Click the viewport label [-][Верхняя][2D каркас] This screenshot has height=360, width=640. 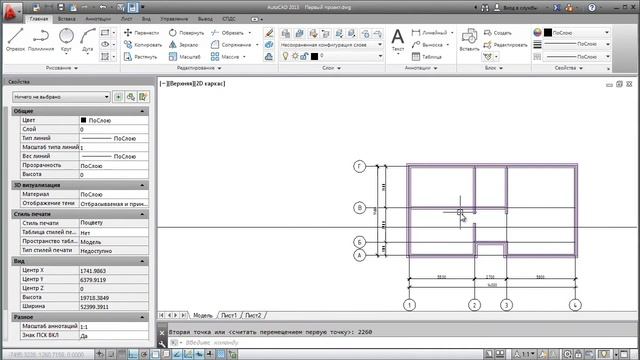pyautogui.click(x=192, y=84)
